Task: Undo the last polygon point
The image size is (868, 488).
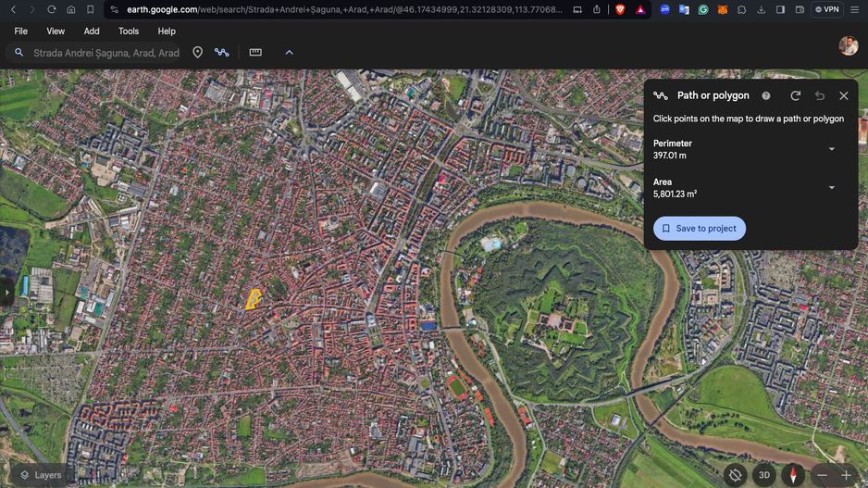Action: point(820,95)
